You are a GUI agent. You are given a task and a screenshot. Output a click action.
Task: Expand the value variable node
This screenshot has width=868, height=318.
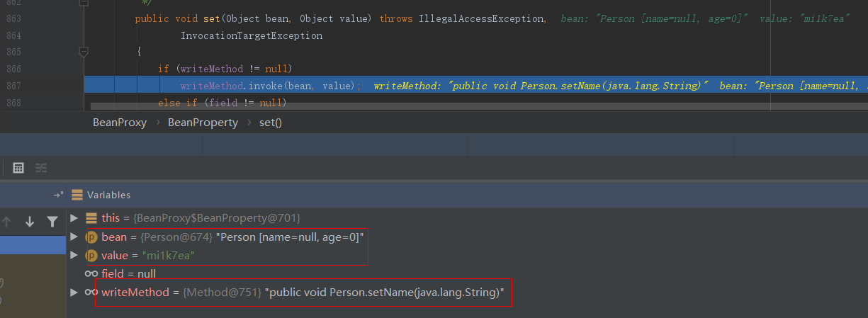(x=74, y=255)
